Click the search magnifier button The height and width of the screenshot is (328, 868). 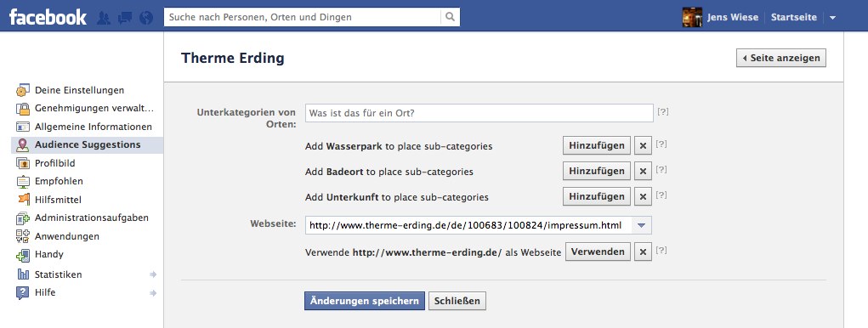pos(451,17)
